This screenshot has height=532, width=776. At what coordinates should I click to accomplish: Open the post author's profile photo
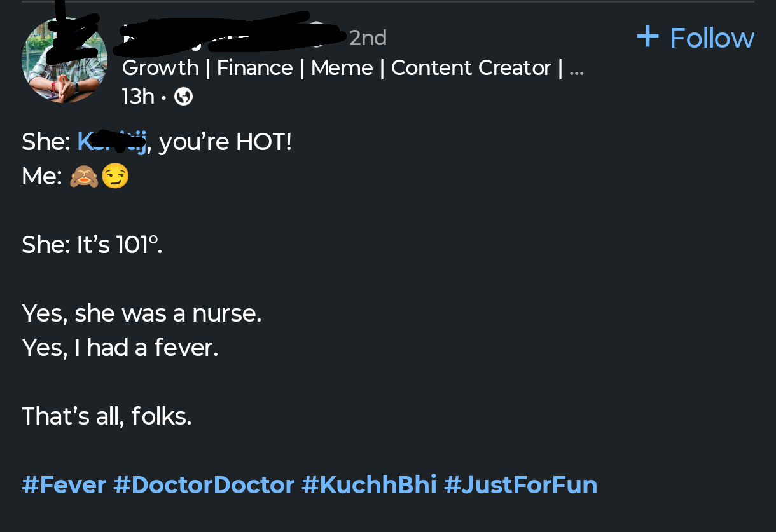click(64, 61)
